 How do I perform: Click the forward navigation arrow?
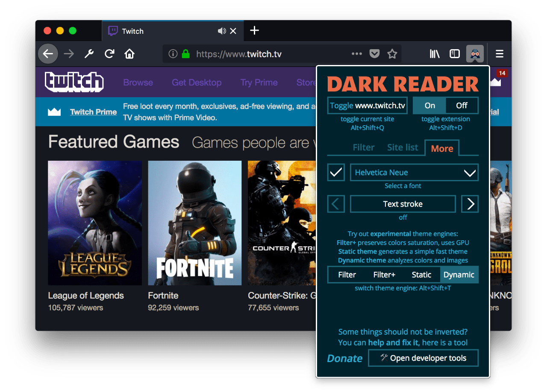69,54
